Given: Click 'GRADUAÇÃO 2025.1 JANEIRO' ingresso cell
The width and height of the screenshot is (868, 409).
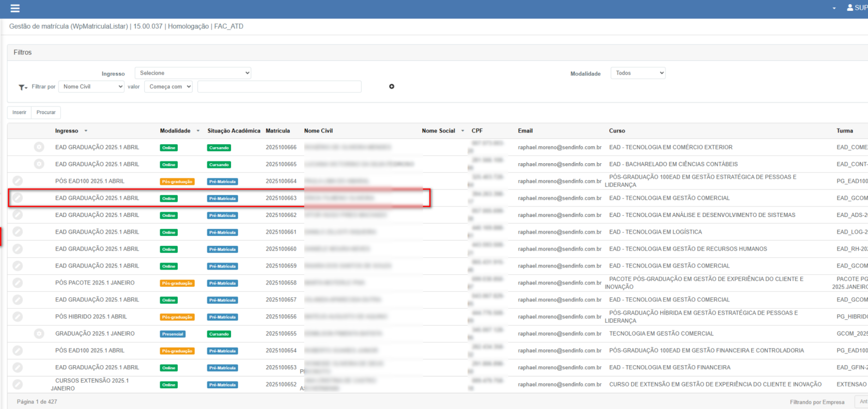Looking at the screenshot, I should (95, 334).
